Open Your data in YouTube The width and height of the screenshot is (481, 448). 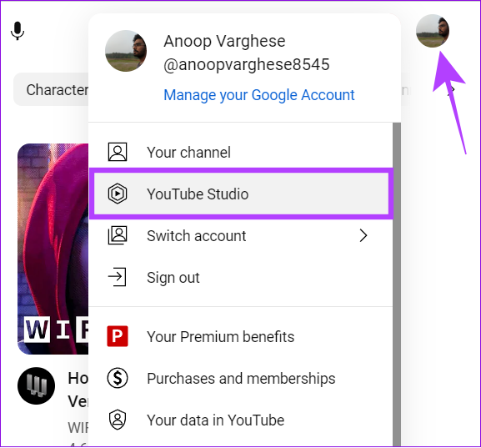coord(240,420)
